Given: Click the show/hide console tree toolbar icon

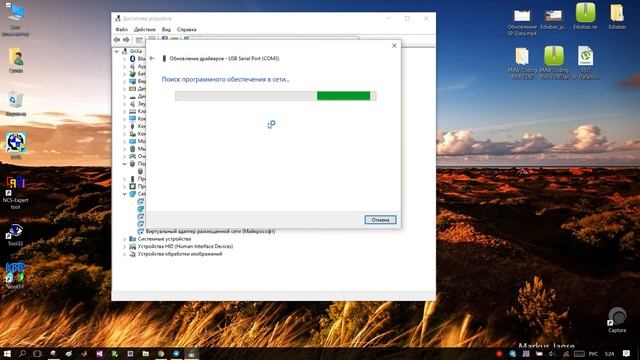Looking at the screenshot, I should point(139,40).
